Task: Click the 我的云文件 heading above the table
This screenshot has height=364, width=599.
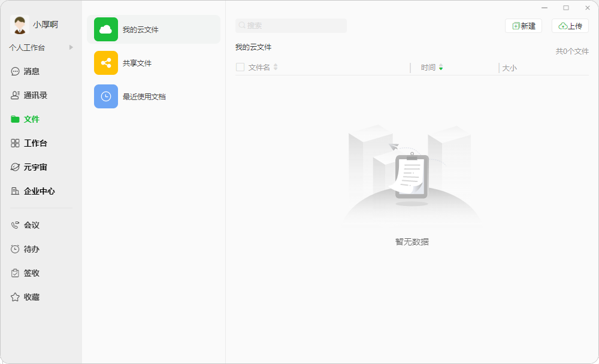Action: 253,47
